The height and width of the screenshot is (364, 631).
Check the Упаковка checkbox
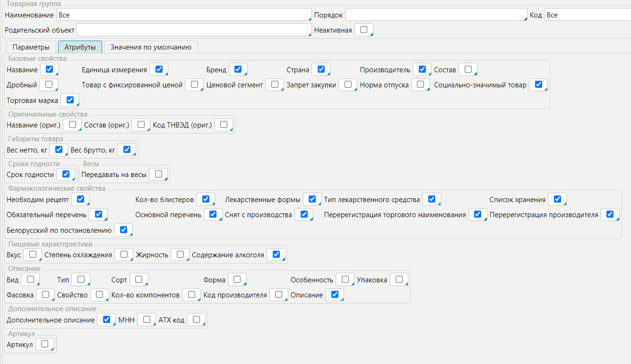(398, 279)
